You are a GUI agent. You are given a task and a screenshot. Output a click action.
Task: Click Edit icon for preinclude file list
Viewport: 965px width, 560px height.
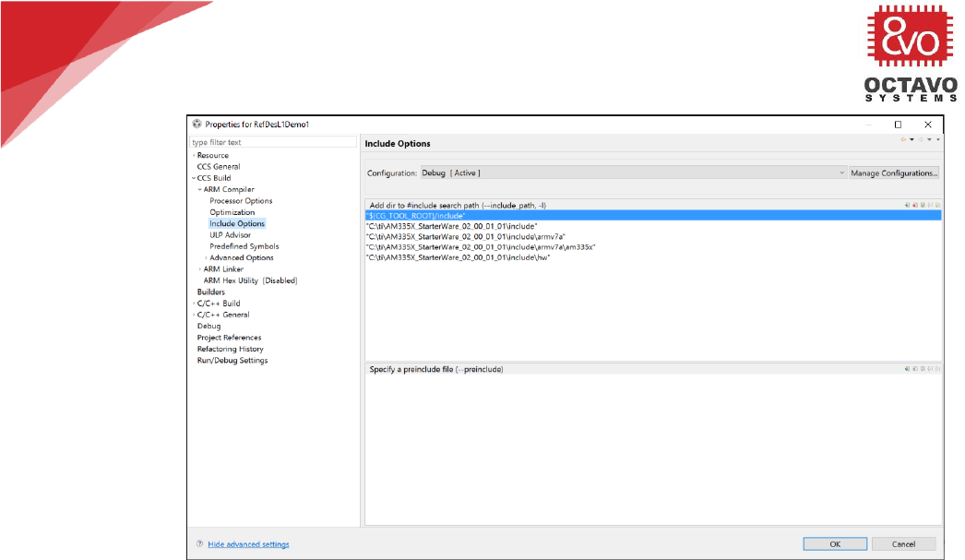[x=923, y=369]
